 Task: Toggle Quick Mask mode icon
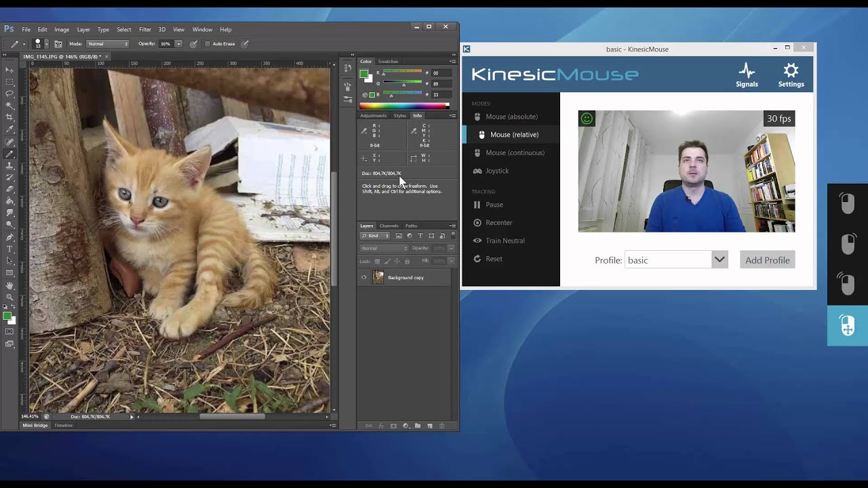pyautogui.click(x=9, y=331)
